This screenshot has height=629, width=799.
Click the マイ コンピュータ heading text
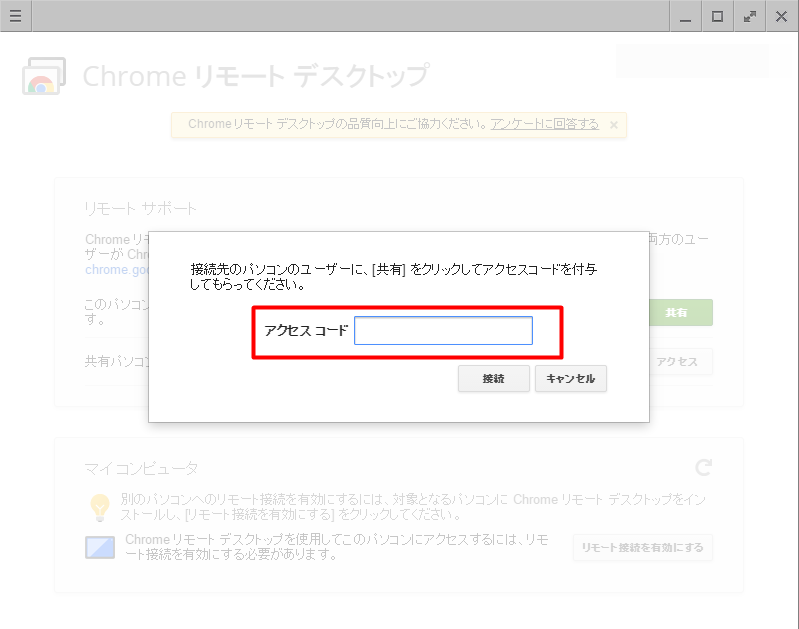click(x=141, y=468)
